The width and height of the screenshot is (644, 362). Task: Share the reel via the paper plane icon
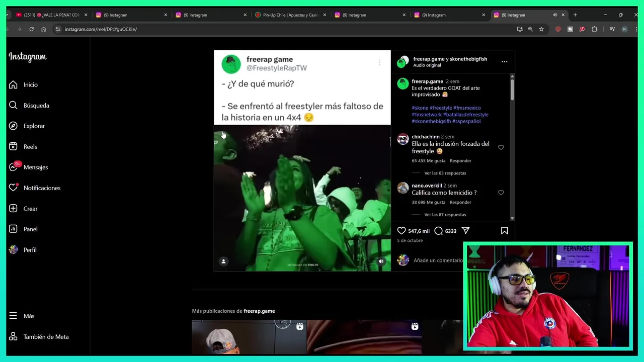pos(466,231)
